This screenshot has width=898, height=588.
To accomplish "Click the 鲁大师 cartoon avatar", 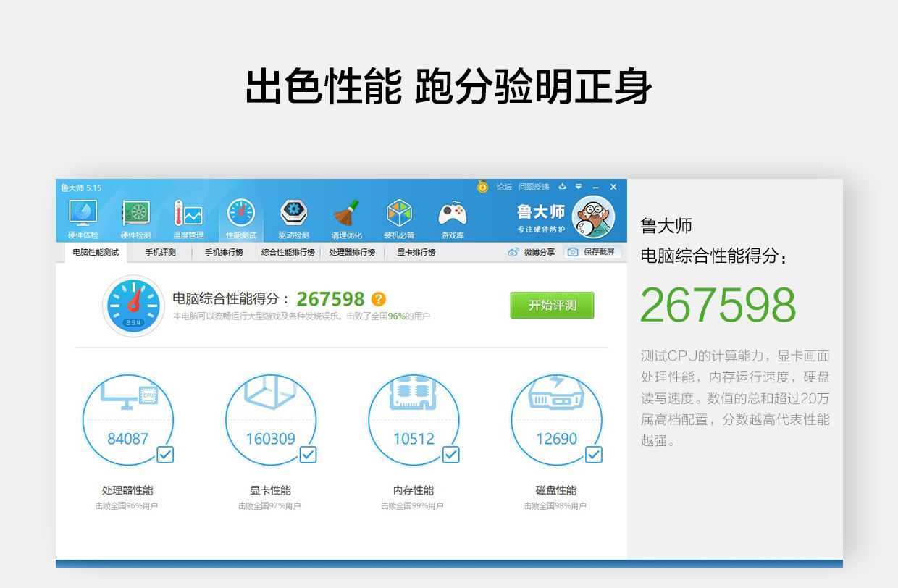I will (x=593, y=217).
